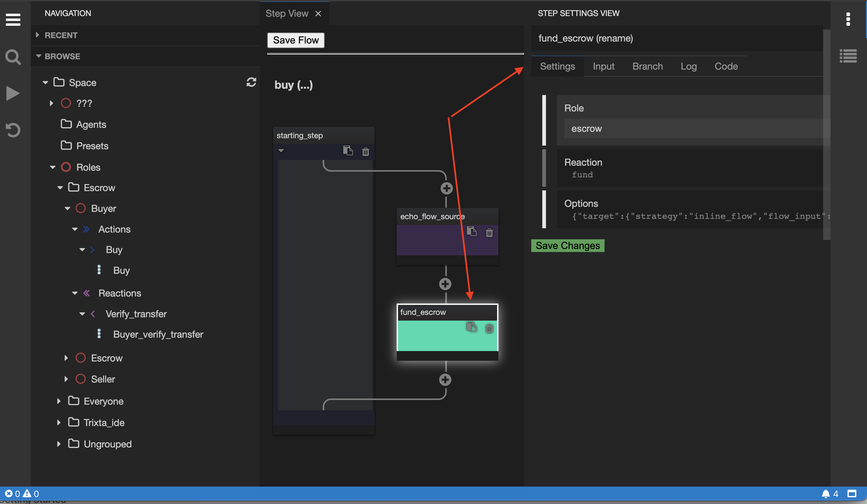Toggle bottom panel icon in status bar
This screenshot has height=504, width=867.
pos(852,494)
